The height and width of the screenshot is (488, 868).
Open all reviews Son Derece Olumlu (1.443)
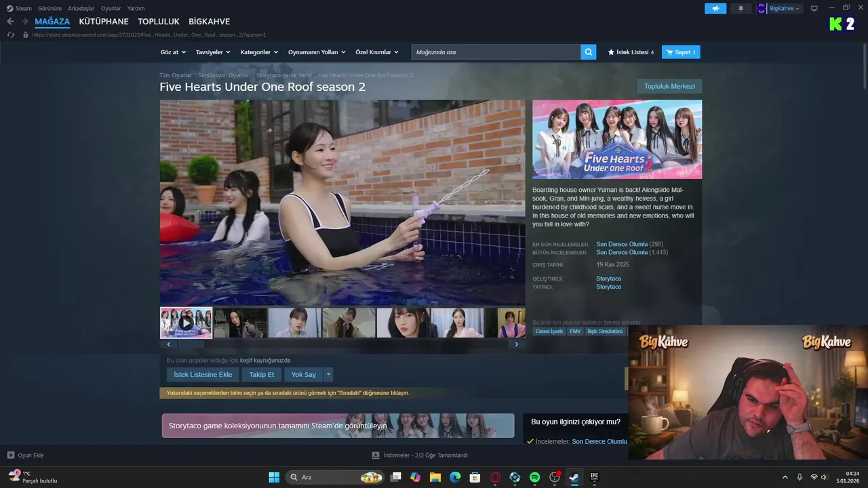632,252
